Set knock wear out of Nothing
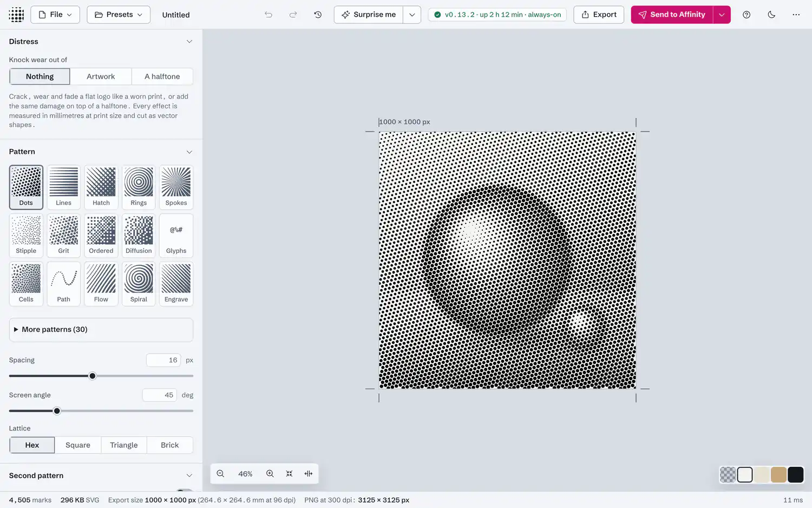This screenshot has width=812, height=508. pyautogui.click(x=40, y=76)
